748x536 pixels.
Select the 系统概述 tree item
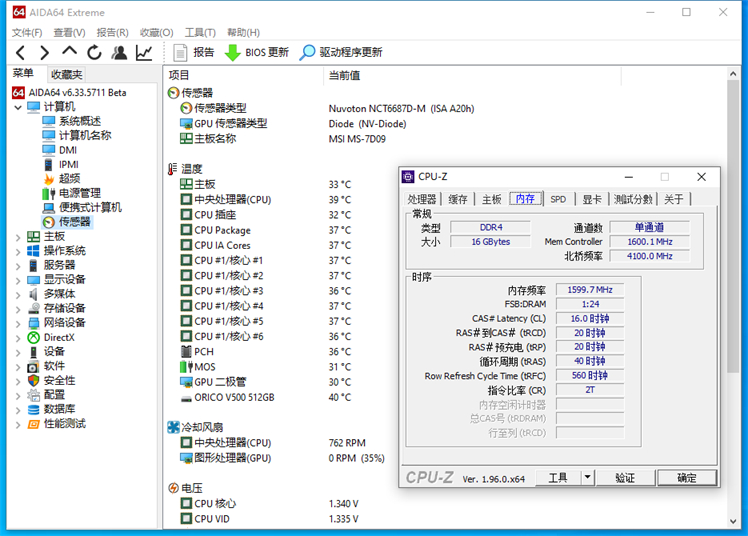tap(72, 121)
